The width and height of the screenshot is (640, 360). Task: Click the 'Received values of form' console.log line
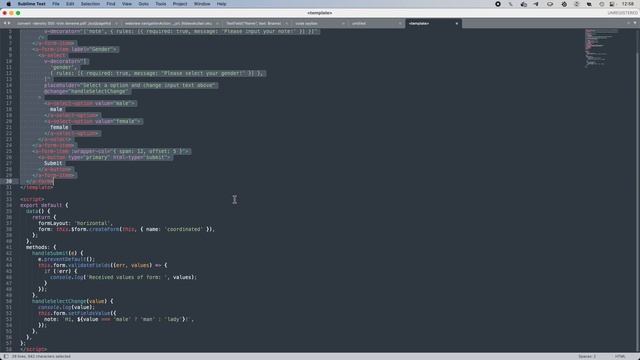point(123,277)
